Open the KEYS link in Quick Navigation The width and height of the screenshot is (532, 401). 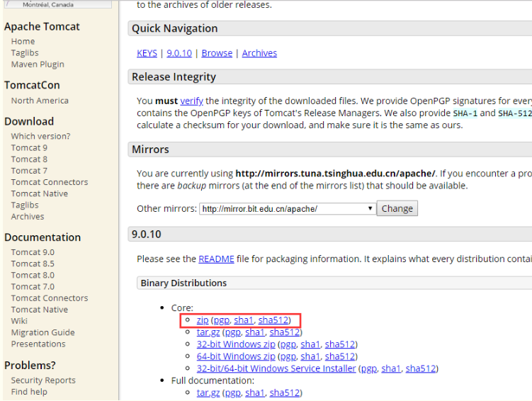147,53
